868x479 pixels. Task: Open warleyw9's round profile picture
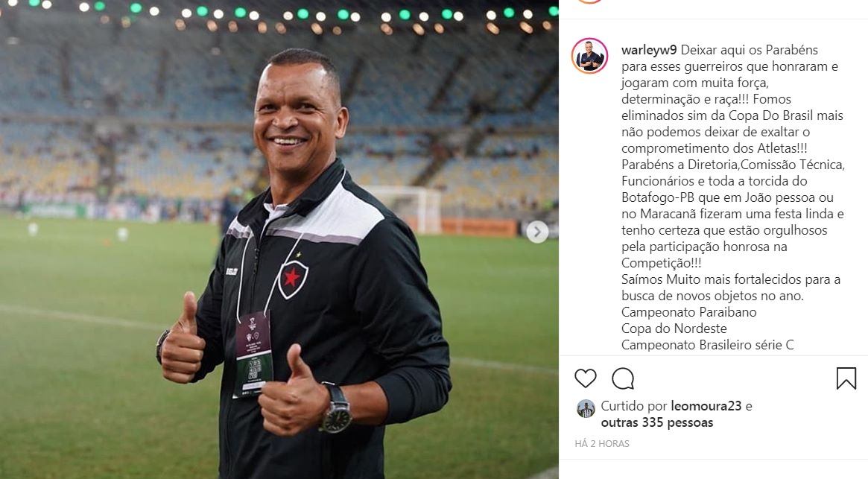(x=589, y=56)
